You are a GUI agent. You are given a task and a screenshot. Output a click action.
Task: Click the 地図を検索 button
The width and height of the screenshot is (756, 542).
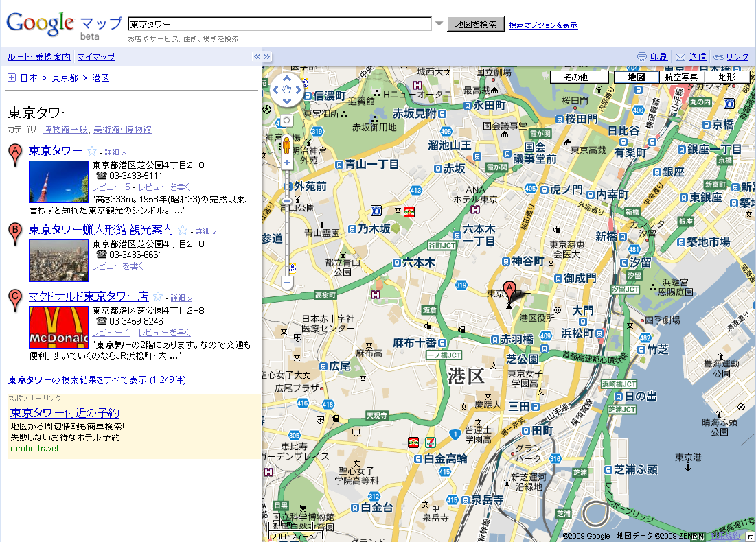(476, 24)
